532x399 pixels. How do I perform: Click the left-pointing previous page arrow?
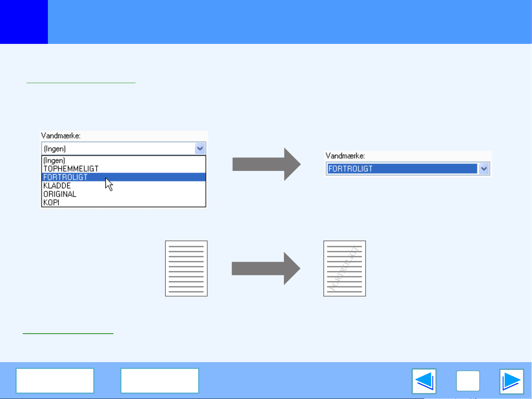pos(424,381)
